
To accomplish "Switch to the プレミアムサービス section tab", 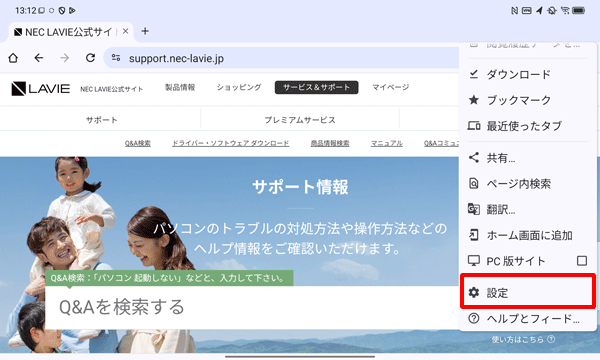I will tap(300, 120).
